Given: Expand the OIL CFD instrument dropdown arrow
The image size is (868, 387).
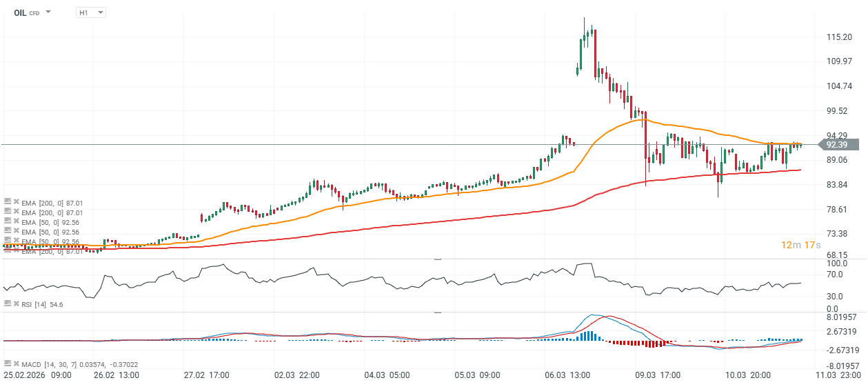Looking at the screenshot, I should [x=48, y=12].
